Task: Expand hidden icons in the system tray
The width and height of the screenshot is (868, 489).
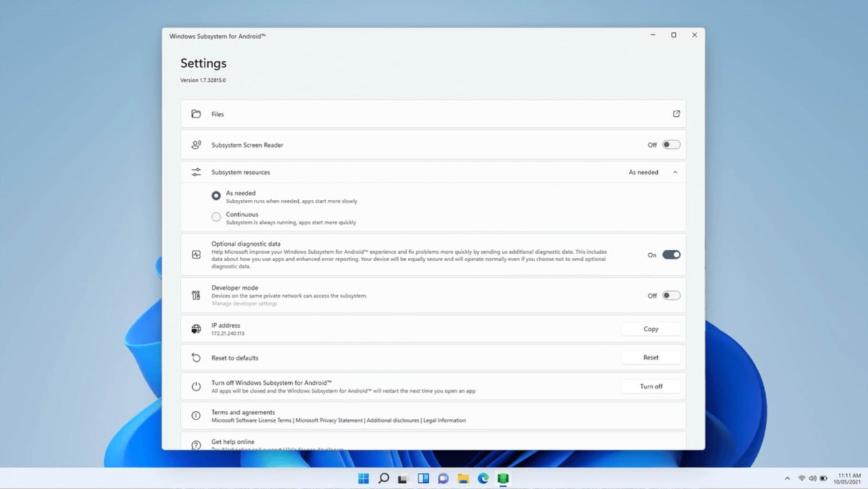Action: [786, 478]
